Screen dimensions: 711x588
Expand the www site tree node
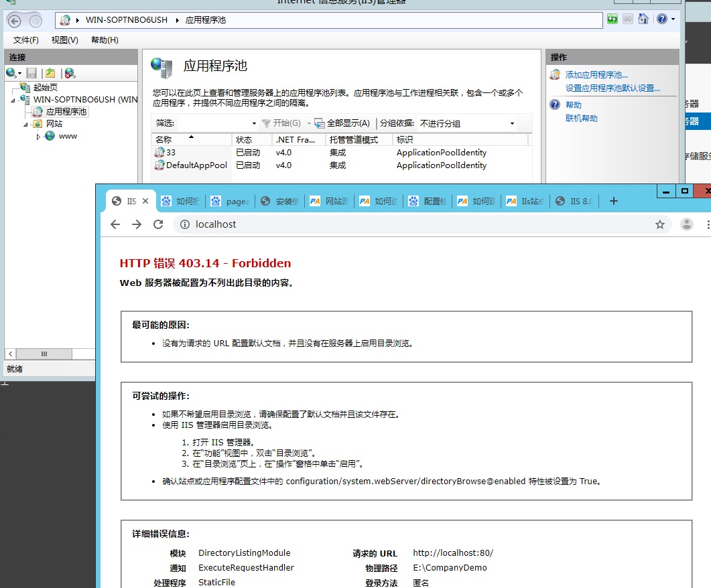point(38,137)
